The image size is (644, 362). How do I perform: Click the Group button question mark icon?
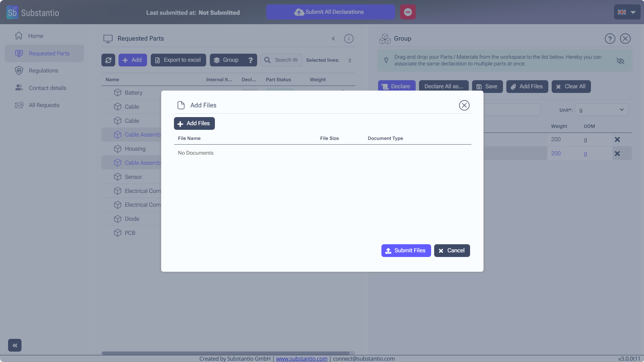pos(250,60)
